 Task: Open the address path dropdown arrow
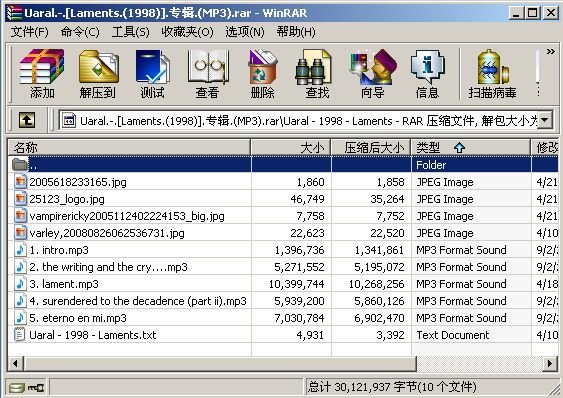(545, 120)
